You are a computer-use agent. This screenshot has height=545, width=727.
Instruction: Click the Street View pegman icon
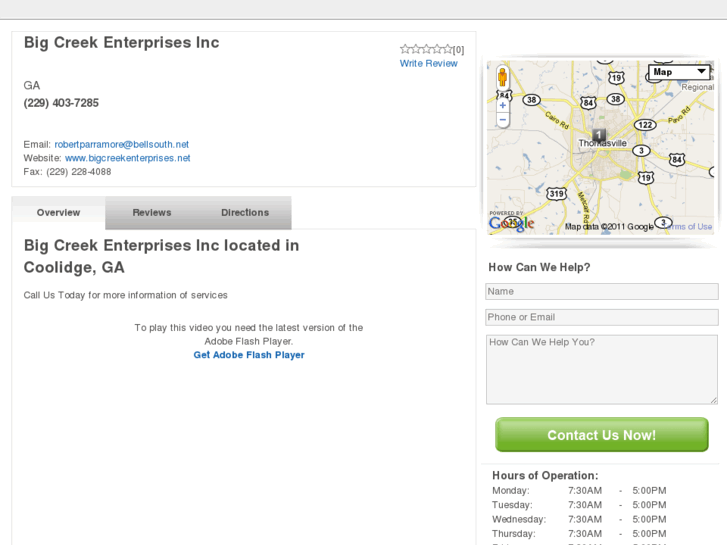502,77
